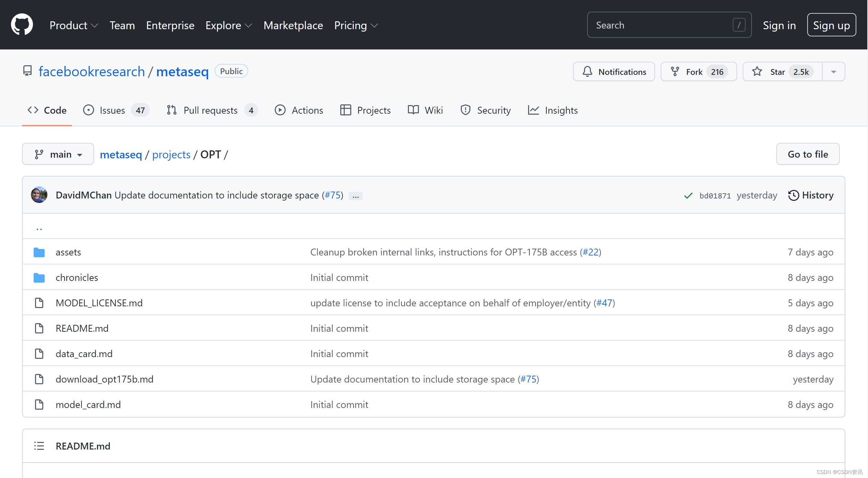Screen dimensions: 868x478
Task: Open the metaseq repository link
Action: 182,71
